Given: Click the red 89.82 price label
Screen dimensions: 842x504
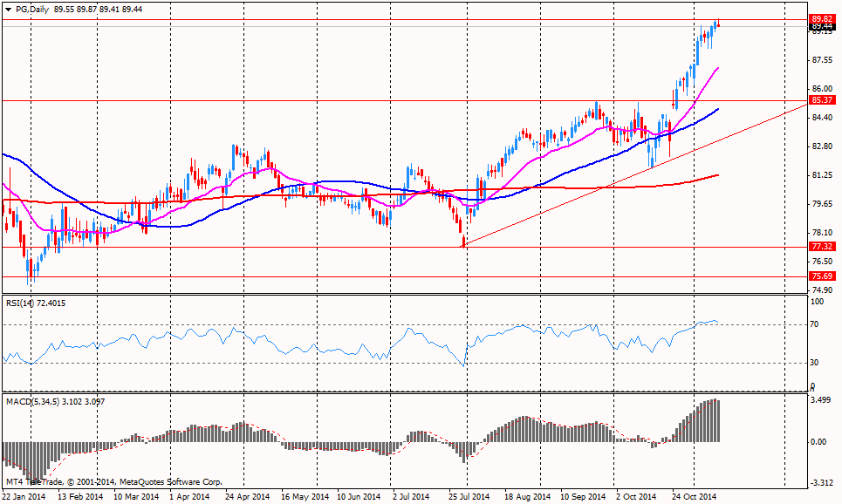Looking at the screenshot, I should [820, 18].
